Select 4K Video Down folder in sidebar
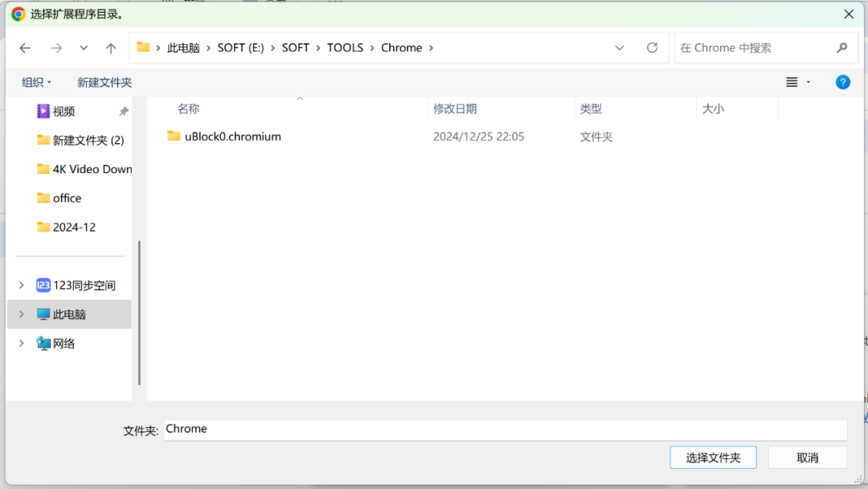Viewport: 868px width, 489px height. (84, 169)
